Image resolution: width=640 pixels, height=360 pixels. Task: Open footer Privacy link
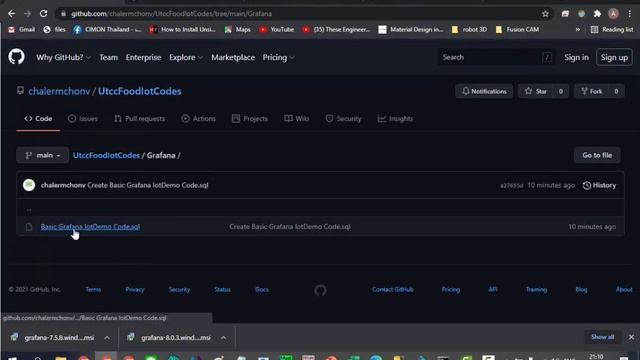[135, 289]
